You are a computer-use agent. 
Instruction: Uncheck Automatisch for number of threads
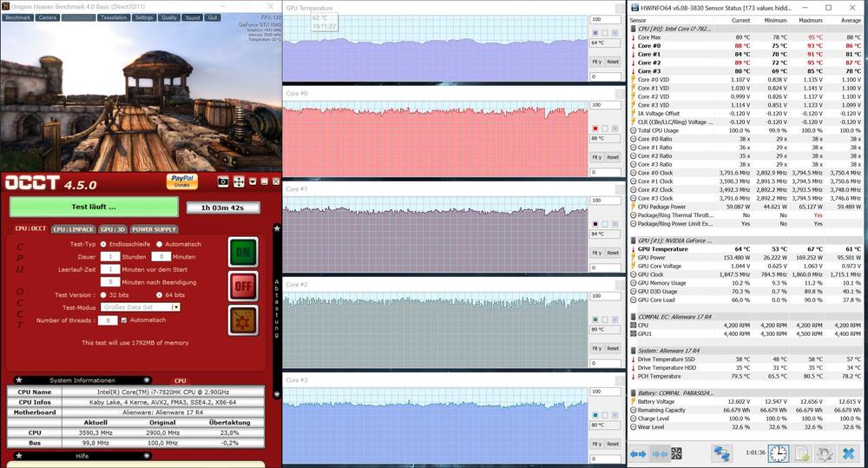pos(124,320)
